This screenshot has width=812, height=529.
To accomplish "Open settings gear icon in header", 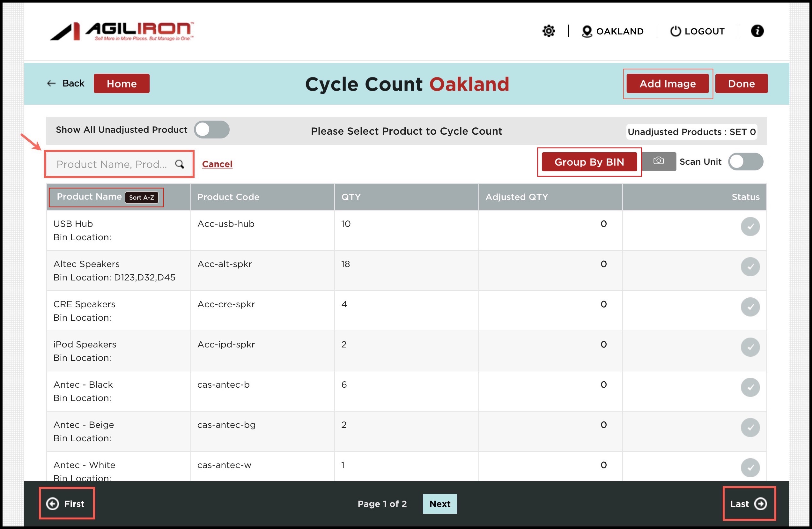I will (549, 31).
